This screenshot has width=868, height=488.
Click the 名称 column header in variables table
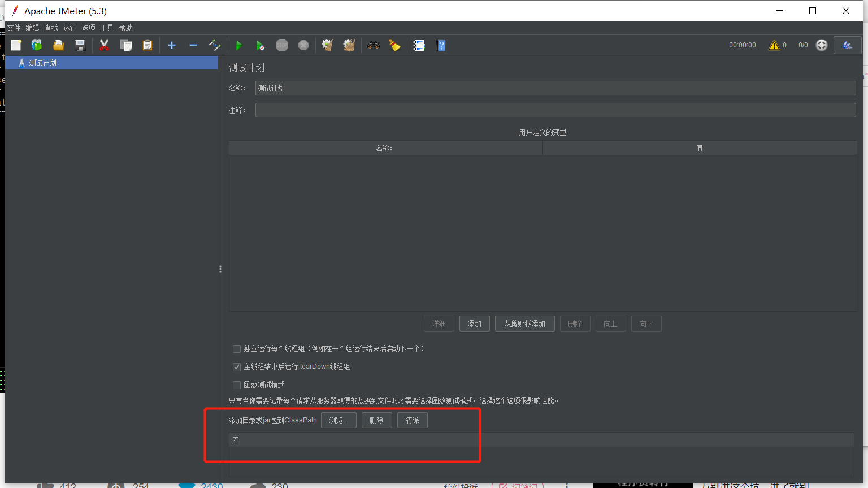point(386,148)
